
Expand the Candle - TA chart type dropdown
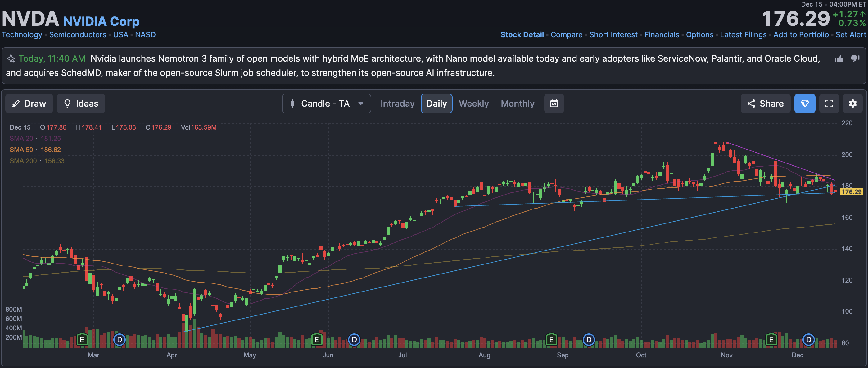[326, 103]
